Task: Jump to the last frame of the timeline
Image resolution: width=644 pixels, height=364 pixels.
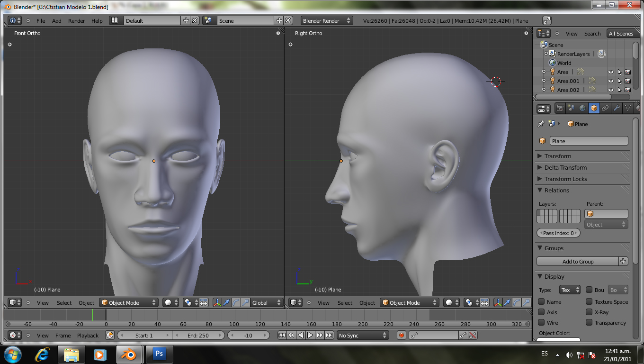Action: pos(329,336)
